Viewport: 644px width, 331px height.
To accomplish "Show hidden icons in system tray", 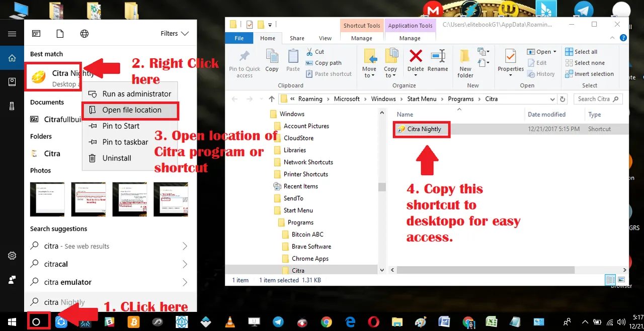I will (x=585, y=322).
